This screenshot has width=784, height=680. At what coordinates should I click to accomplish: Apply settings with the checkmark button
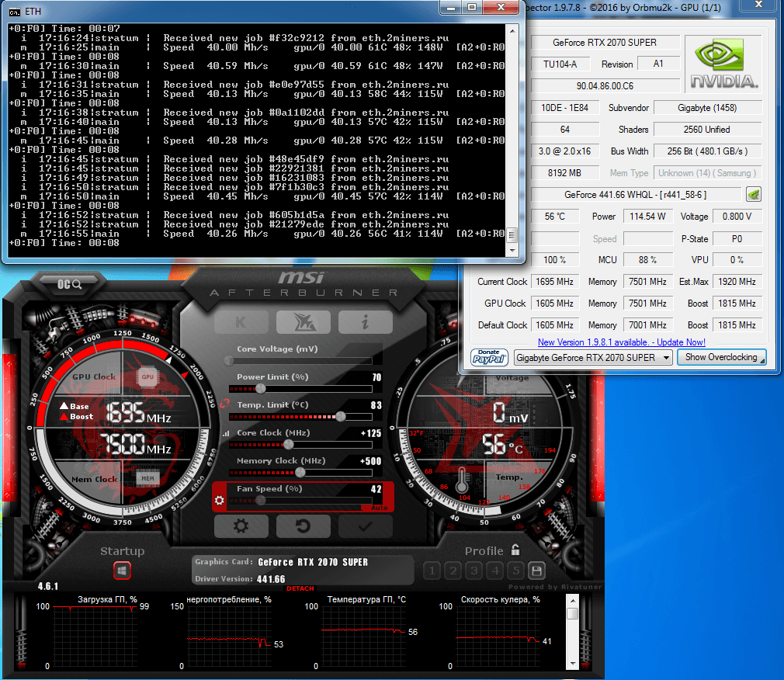click(x=365, y=526)
